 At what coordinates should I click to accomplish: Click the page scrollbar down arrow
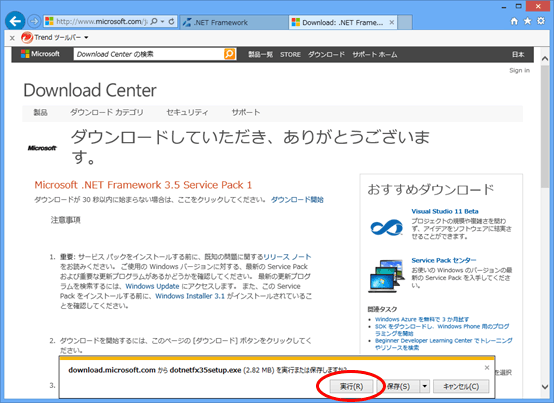[x=545, y=387]
